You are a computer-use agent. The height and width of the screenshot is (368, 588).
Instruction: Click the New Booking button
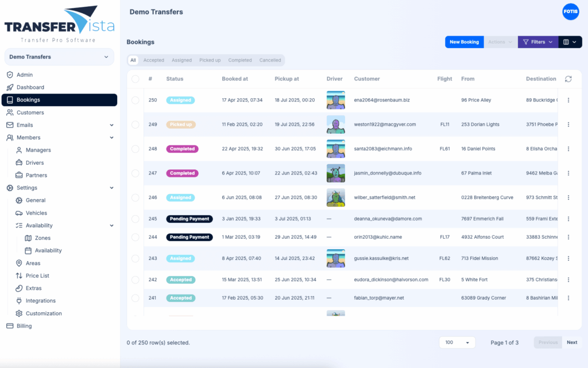click(x=464, y=42)
